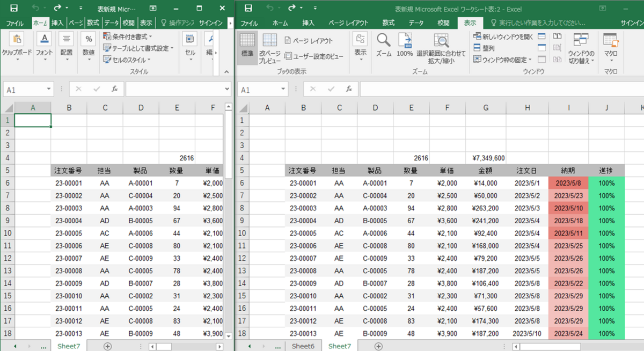
Task: Open Data (データ) tab in right window
Action: 416,23
